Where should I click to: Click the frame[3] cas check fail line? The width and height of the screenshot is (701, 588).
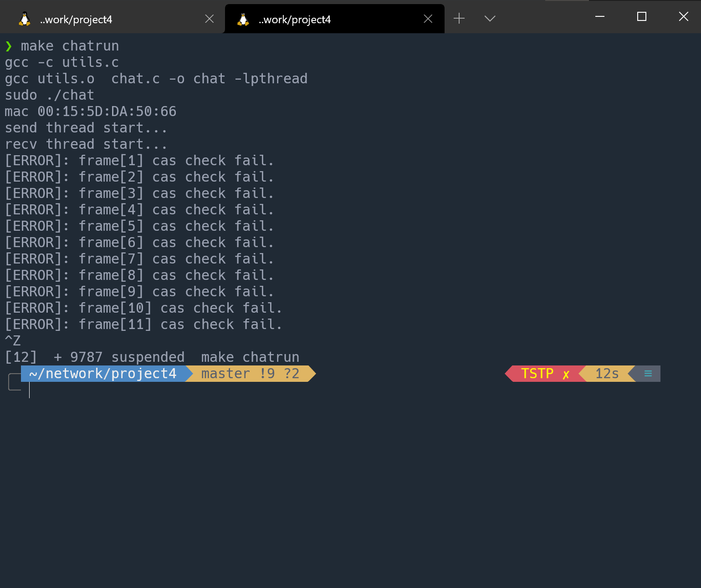click(x=139, y=193)
